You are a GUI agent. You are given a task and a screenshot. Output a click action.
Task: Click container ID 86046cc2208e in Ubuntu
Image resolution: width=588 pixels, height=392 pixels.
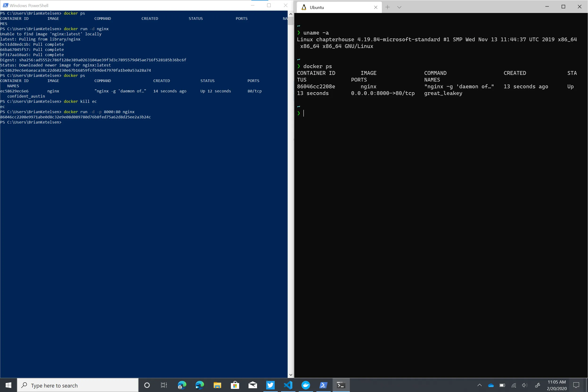[316, 87]
